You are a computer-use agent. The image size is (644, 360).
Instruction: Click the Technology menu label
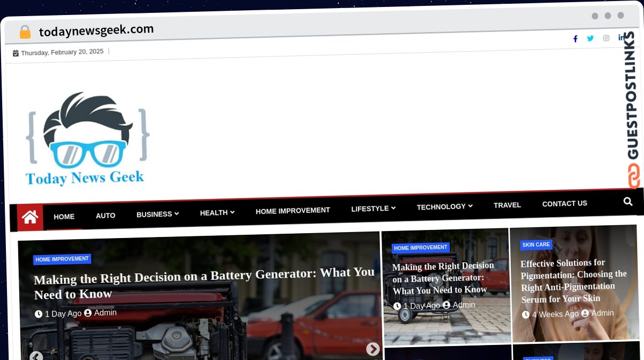tap(441, 206)
